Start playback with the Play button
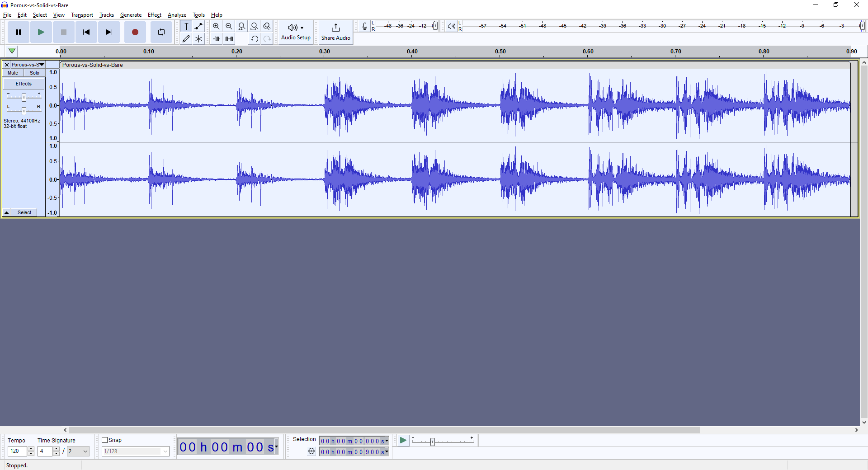 point(41,32)
